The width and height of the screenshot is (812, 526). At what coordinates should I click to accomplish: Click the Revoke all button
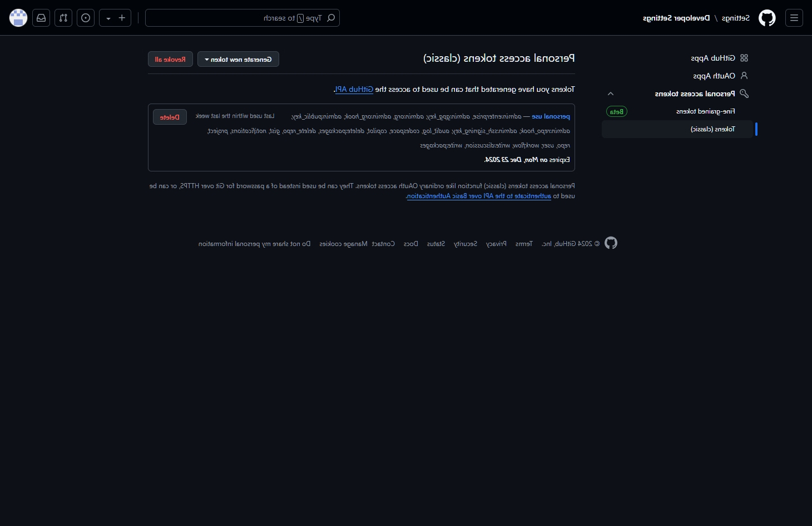tap(170, 59)
